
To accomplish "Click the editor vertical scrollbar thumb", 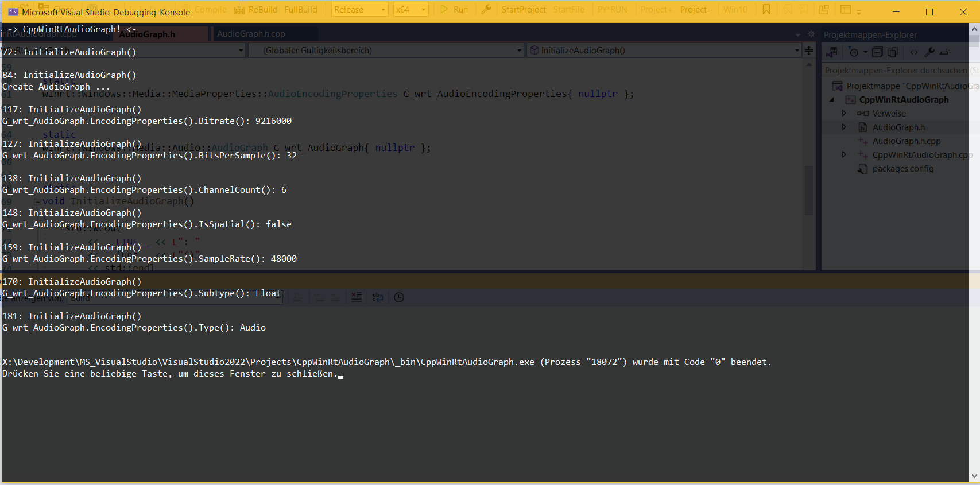I will click(809, 190).
